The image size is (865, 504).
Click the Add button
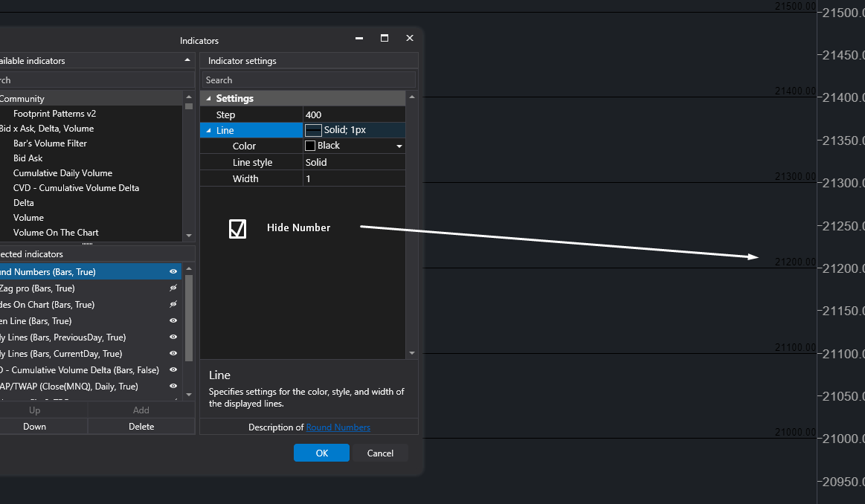coord(141,410)
